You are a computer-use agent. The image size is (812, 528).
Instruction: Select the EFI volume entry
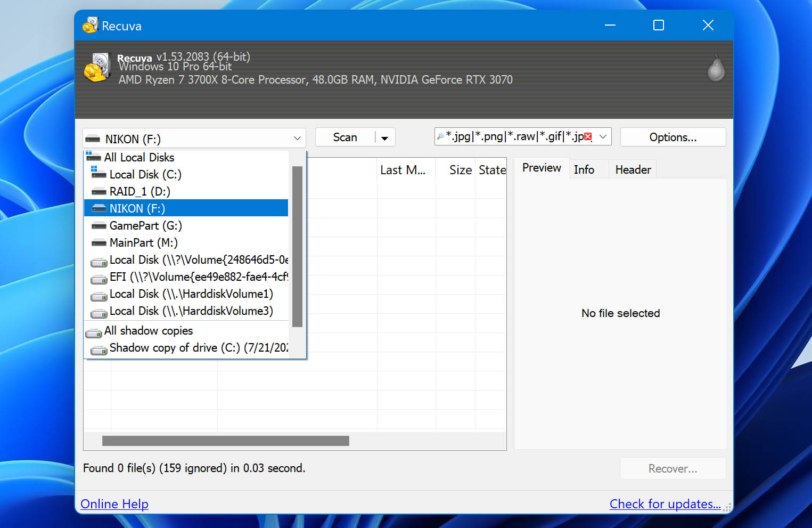186,277
